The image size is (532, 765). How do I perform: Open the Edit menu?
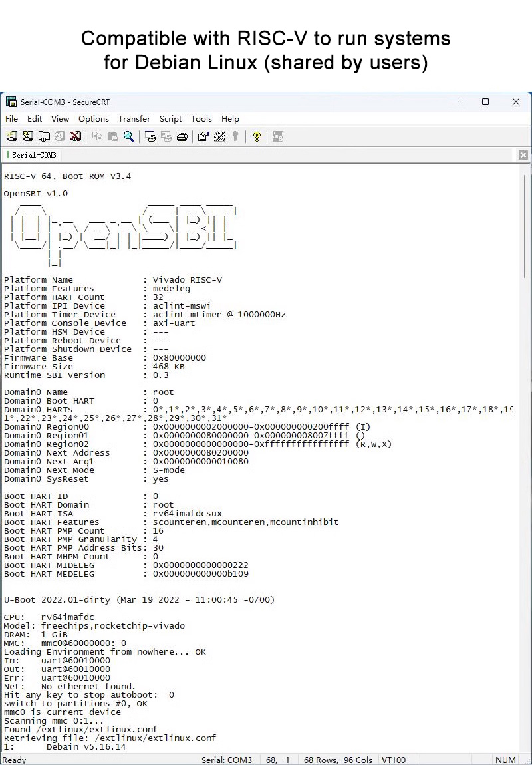pyautogui.click(x=35, y=119)
